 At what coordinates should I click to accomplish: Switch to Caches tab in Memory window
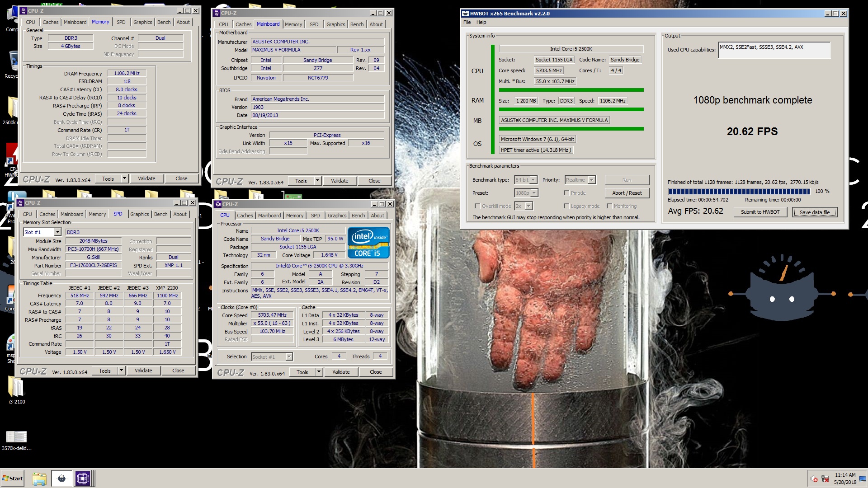[x=50, y=22]
